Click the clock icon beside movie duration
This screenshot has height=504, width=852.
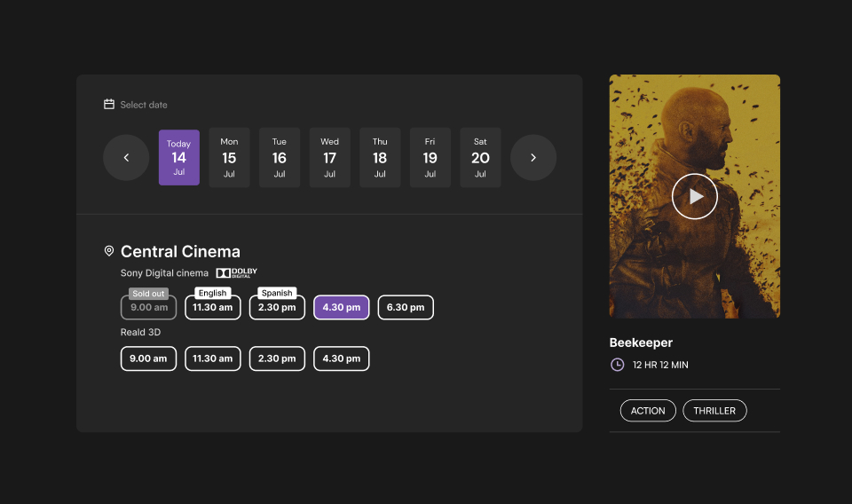(618, 365)
